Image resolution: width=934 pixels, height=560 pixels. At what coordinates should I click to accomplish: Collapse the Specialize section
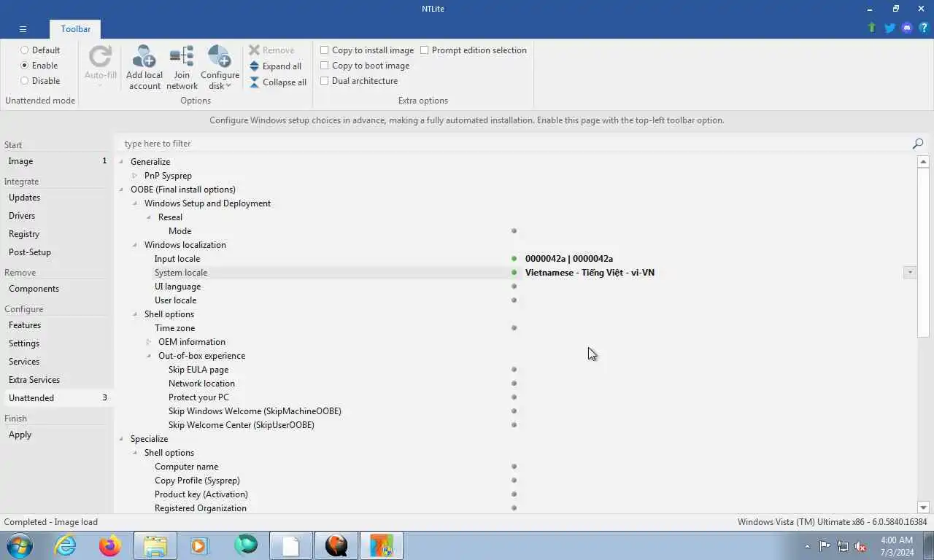click(121, 439)
